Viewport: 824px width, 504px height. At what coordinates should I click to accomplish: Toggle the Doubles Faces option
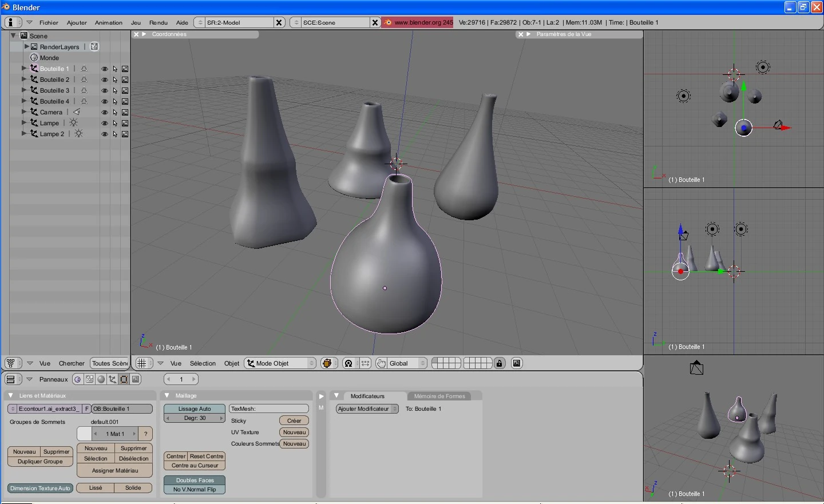click(195, 480)
